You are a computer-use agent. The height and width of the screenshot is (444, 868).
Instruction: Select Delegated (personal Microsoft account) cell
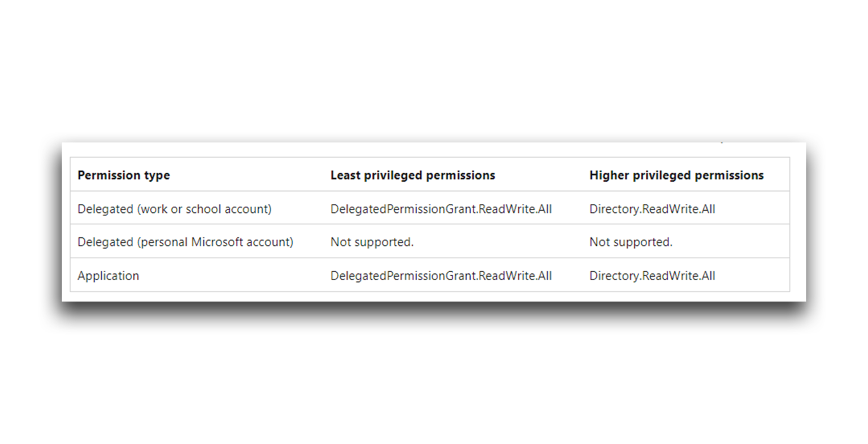pyautogui.click(x=185, y=242)
